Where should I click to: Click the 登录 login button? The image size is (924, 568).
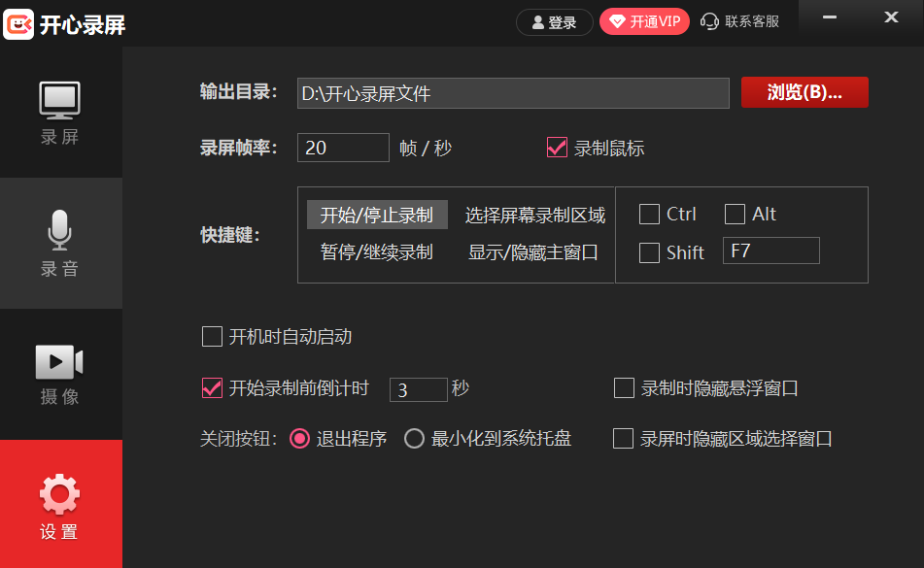[x=554, y=21]
